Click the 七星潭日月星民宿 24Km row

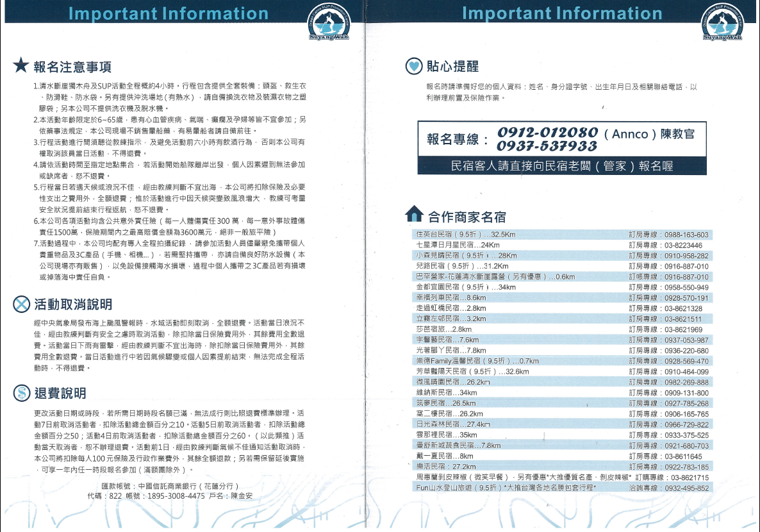[562, 245]
